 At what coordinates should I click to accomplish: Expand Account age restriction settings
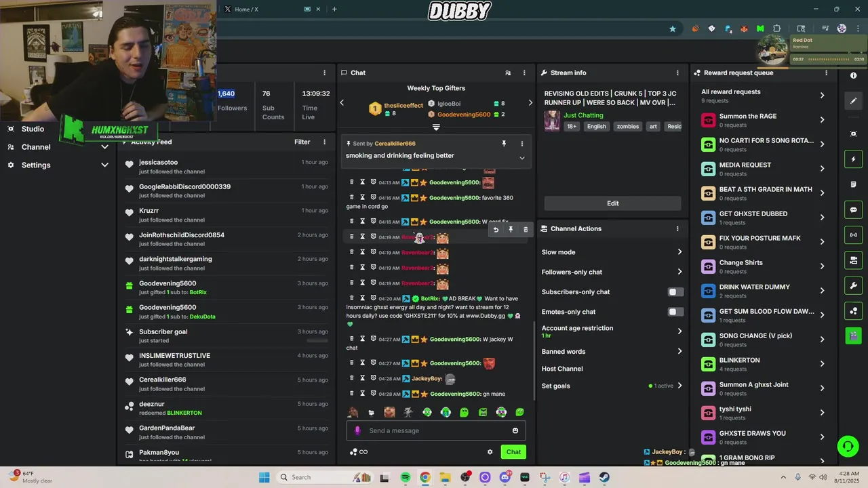click(x=612, y=331)
